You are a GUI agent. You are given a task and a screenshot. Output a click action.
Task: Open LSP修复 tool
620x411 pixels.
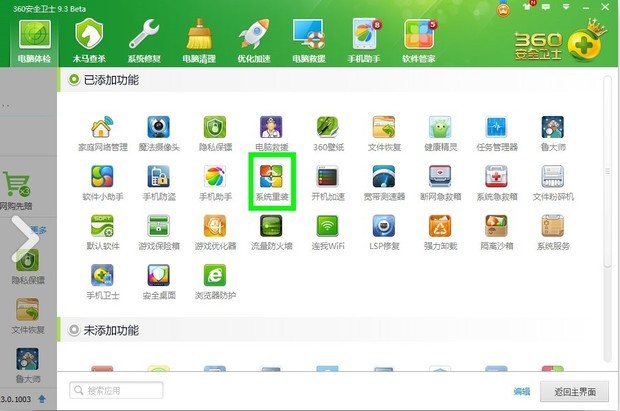click(384, 233)
